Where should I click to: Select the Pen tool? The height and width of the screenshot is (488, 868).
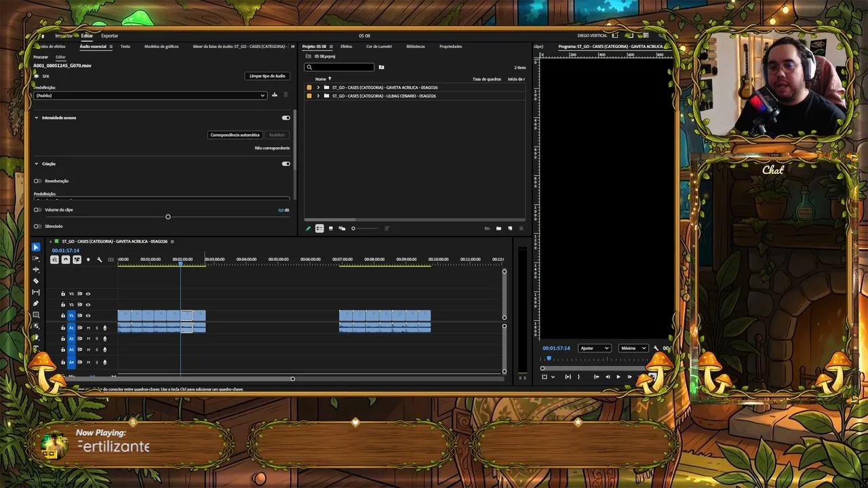click(36, 304)
